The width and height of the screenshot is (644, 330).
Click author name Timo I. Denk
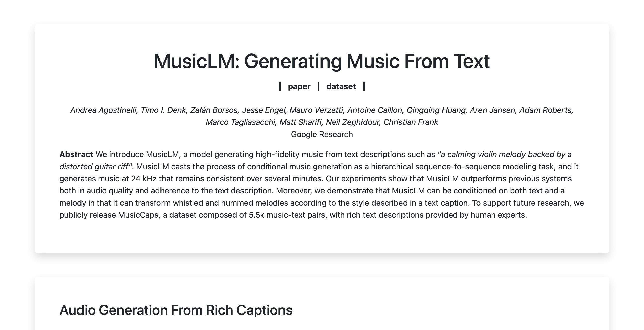[x=164, y=110]
